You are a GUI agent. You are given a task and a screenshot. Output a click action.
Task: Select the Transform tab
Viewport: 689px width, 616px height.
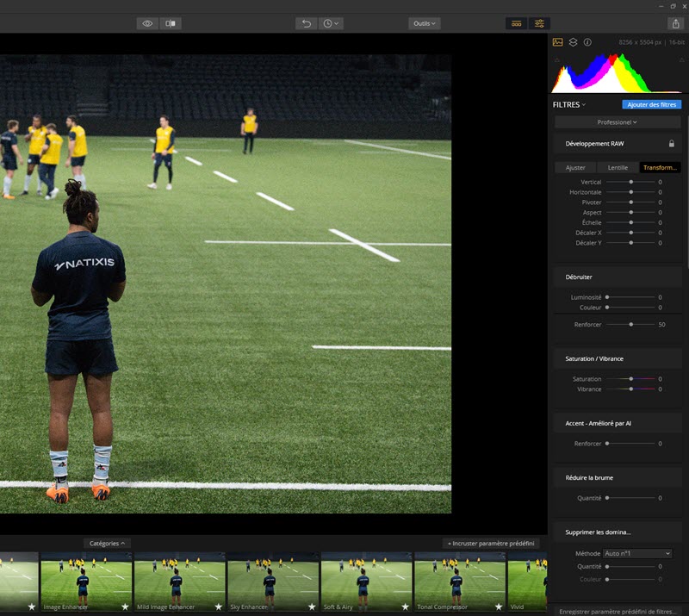click(x=660, y=167)
